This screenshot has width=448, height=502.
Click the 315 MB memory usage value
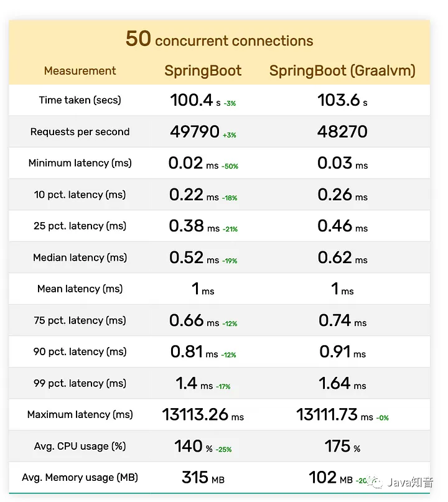pos(203,478)
